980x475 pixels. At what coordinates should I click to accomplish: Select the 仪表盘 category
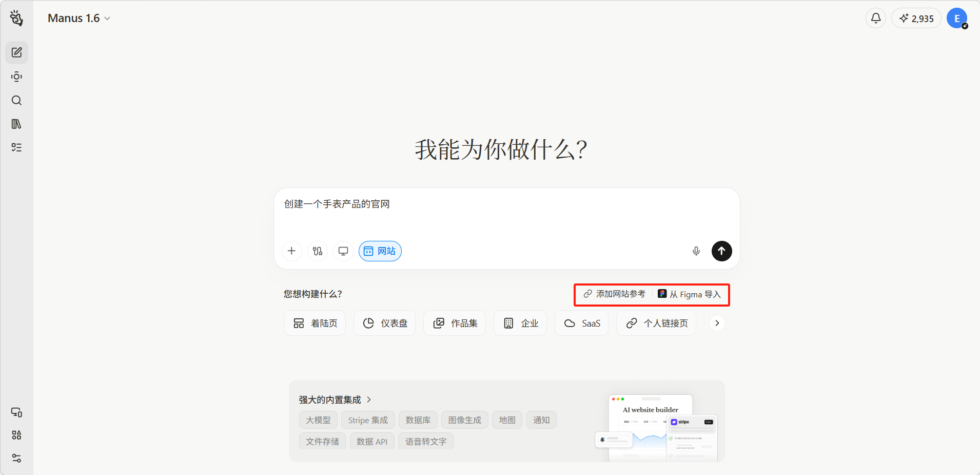click(385, 323)
